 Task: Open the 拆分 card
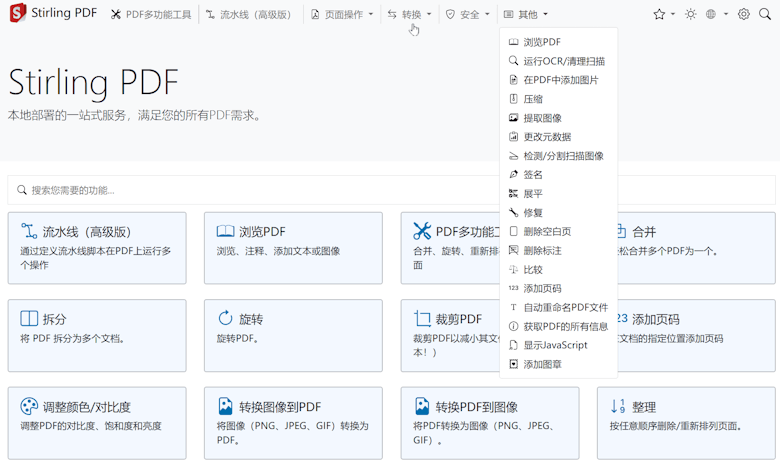point(97,336)
